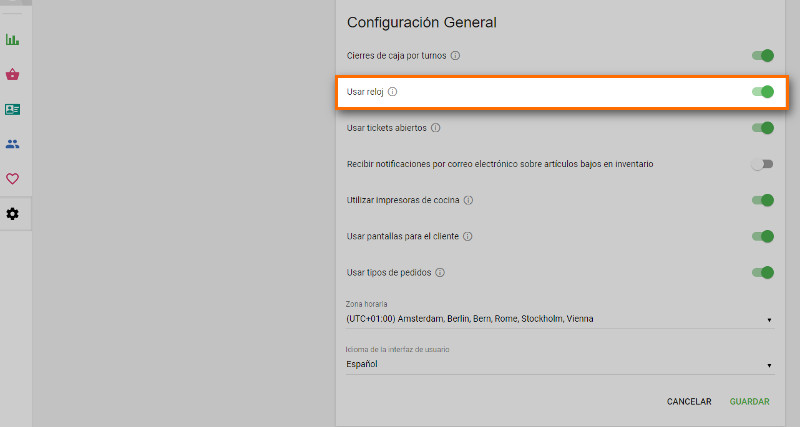
Task: Click info icon beside Usar tickets abiertos
Action: [435, 128]
